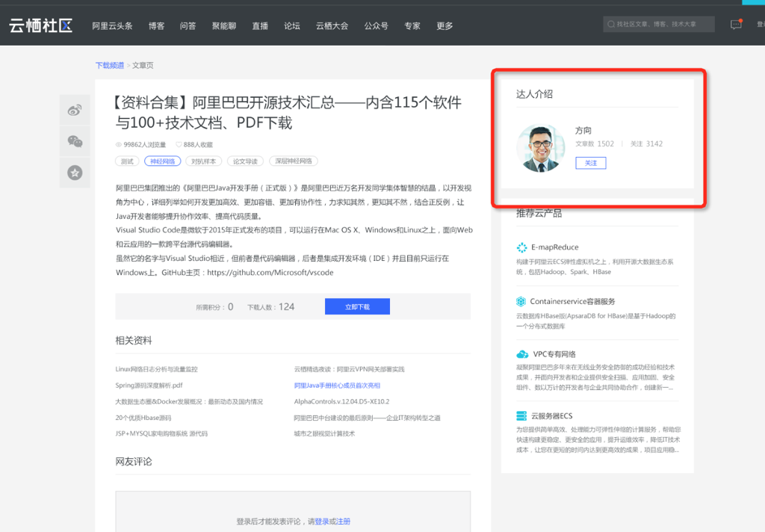This screenshot has height=532, width=765.
Task: Follow author 方向 with 关注 button
Action: coord(591,163)
